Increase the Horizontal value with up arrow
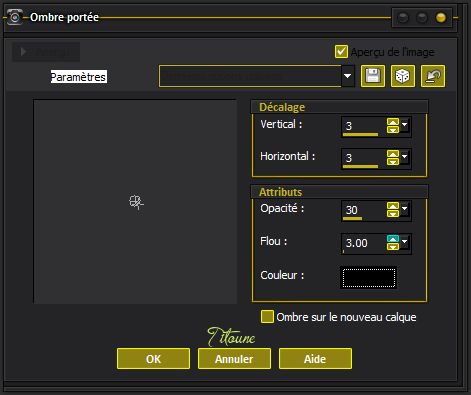 coord(393,153)
